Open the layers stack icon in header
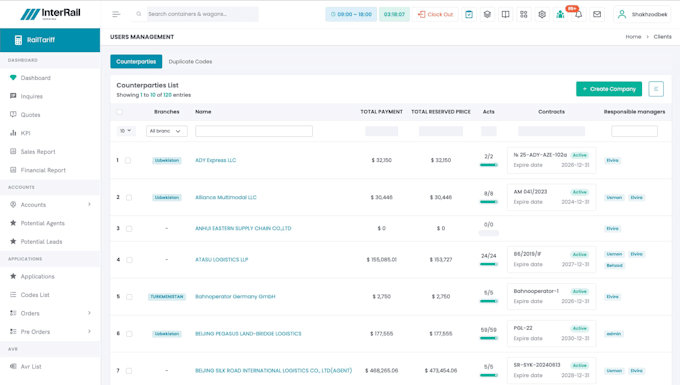Image resolution: width=680 pixels, height=385 pixels. [x=487, y=14]
